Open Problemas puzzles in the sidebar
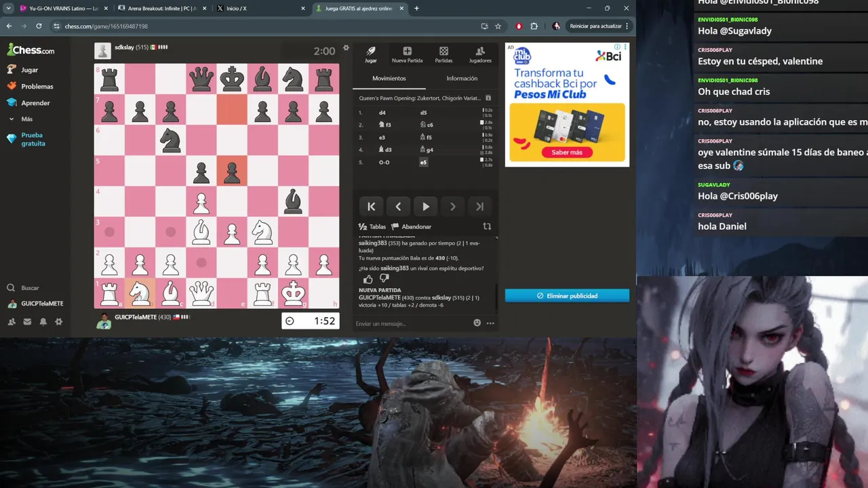Screen dimensions: 868x488 coord(30,86)
